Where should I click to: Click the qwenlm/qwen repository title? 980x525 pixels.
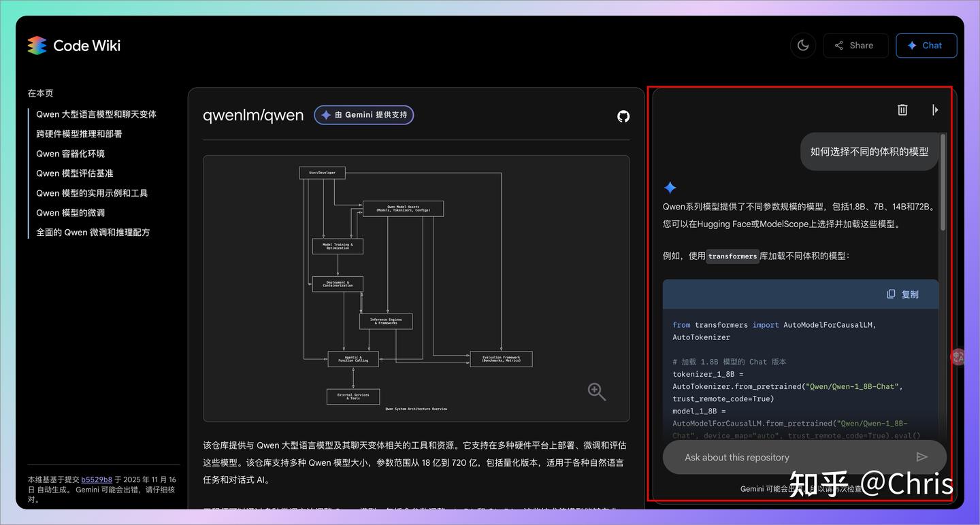(x=253, y=115)
